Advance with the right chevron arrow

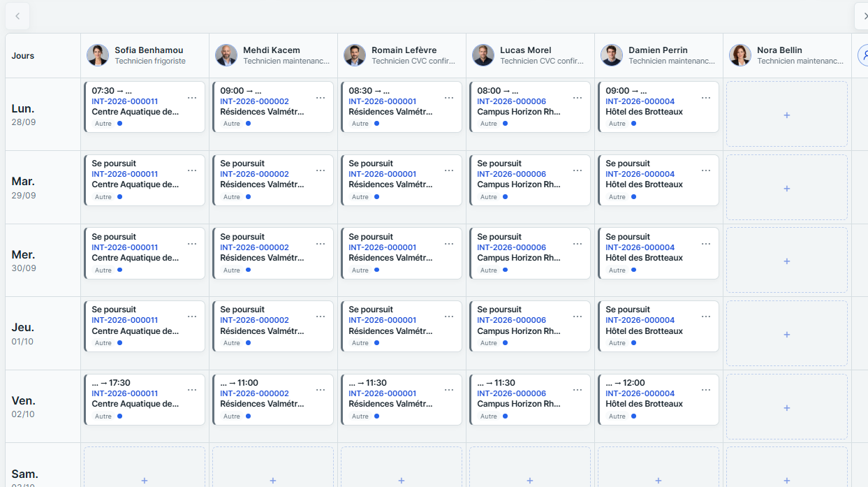863,16
